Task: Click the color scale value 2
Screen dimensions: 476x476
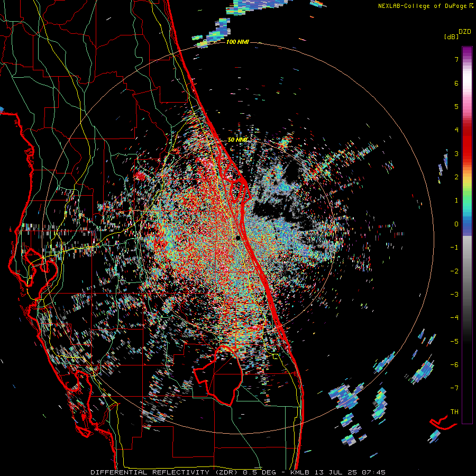Action: click(456, 177)
